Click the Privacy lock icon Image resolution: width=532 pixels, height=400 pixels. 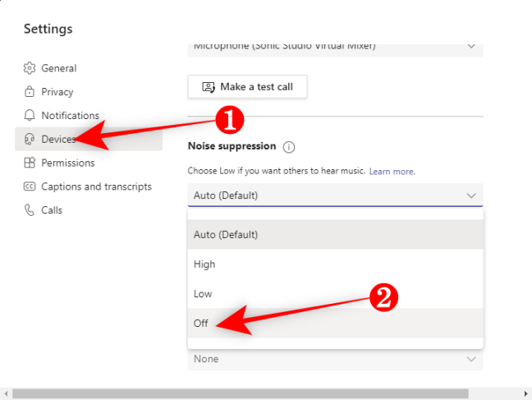coord(30,92)
